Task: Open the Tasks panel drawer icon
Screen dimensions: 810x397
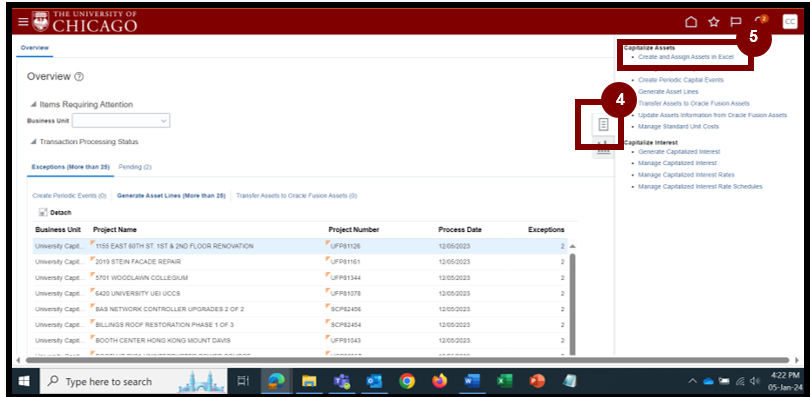Action: 603,124
